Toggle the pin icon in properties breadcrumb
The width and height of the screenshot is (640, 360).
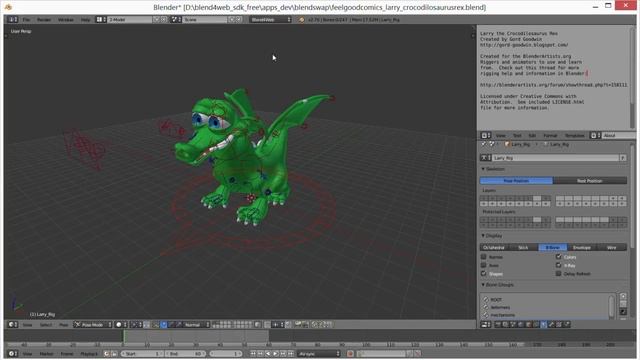(484, 144)
